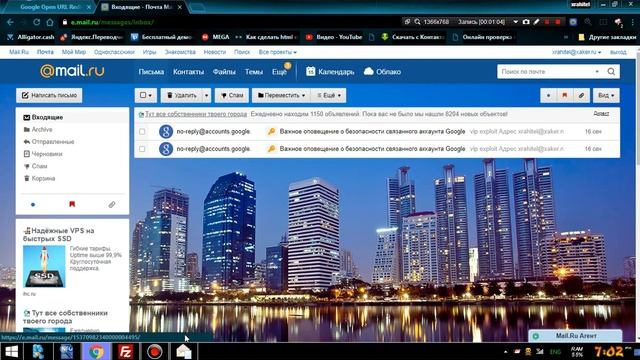Filter flagged messages with toolbar flag icon

click(564, 95)
